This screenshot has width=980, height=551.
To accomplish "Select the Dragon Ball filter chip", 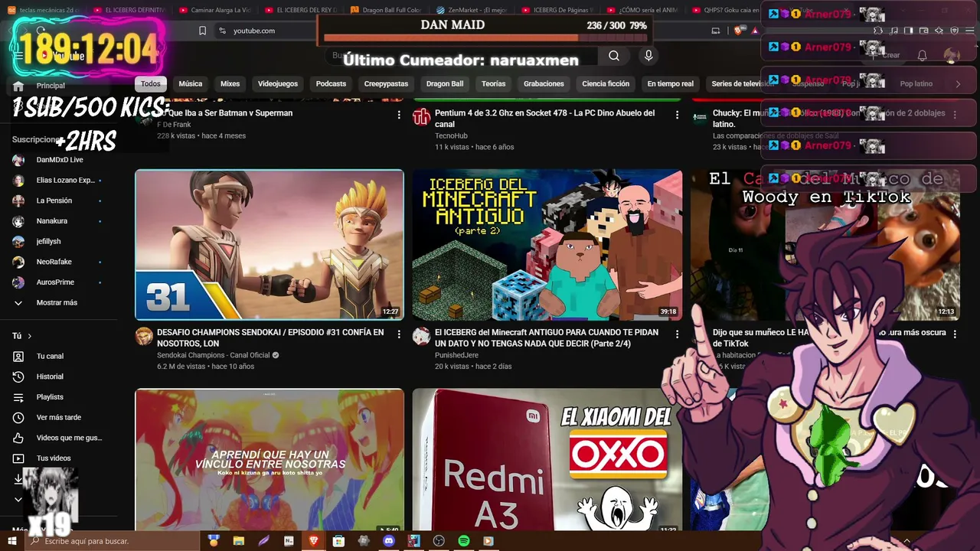I will (x=445, y=84).
